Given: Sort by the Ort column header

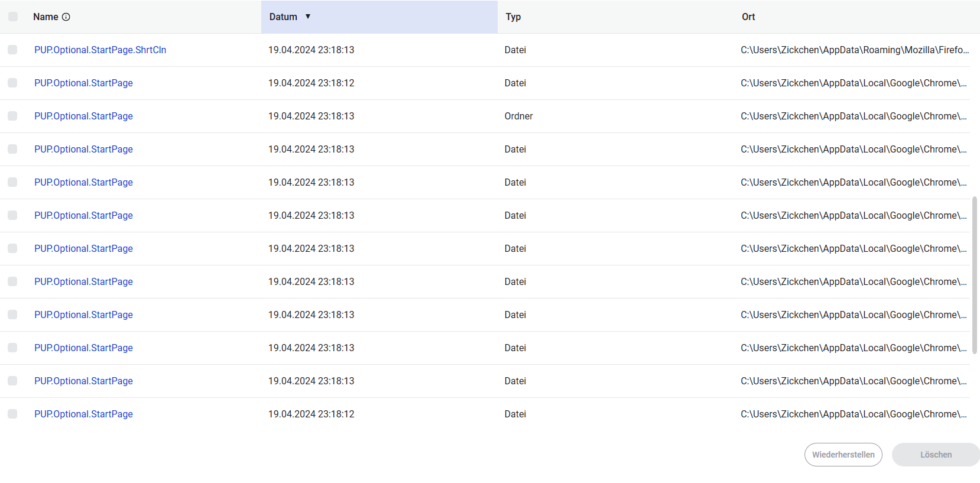Looking at the screenshot, I should (748, 17).
